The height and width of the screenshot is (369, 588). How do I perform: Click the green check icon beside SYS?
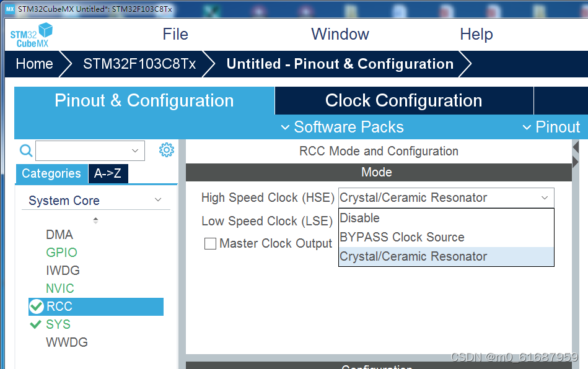click(35, 324)
